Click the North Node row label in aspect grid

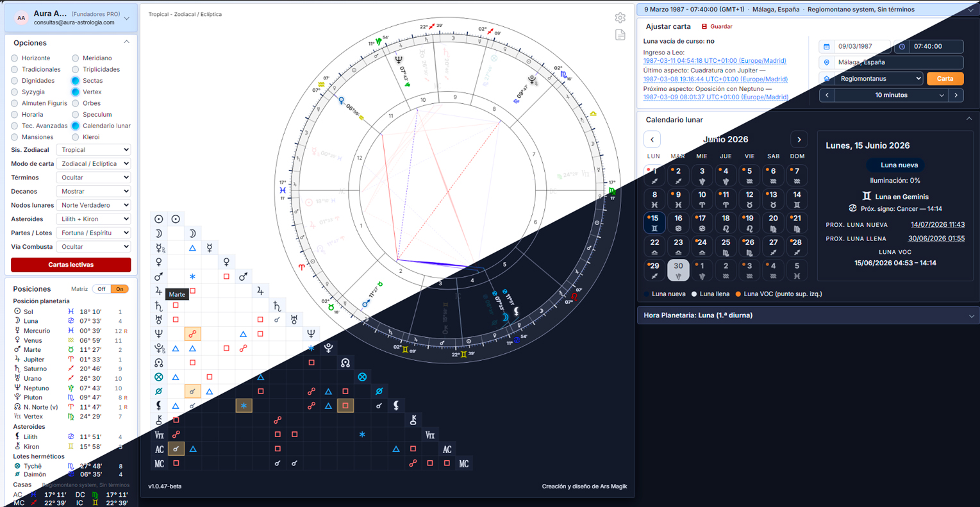coord(158,363)
